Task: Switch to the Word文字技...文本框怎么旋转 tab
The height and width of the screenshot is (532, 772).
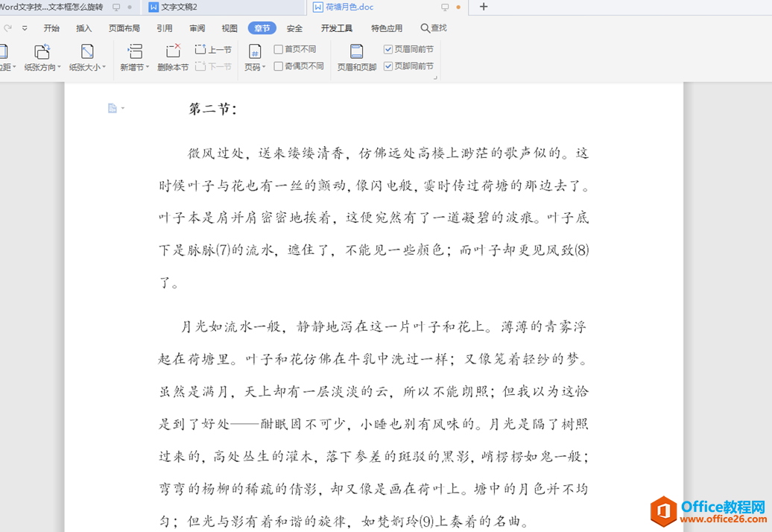Action: click(x=69, y=7)
